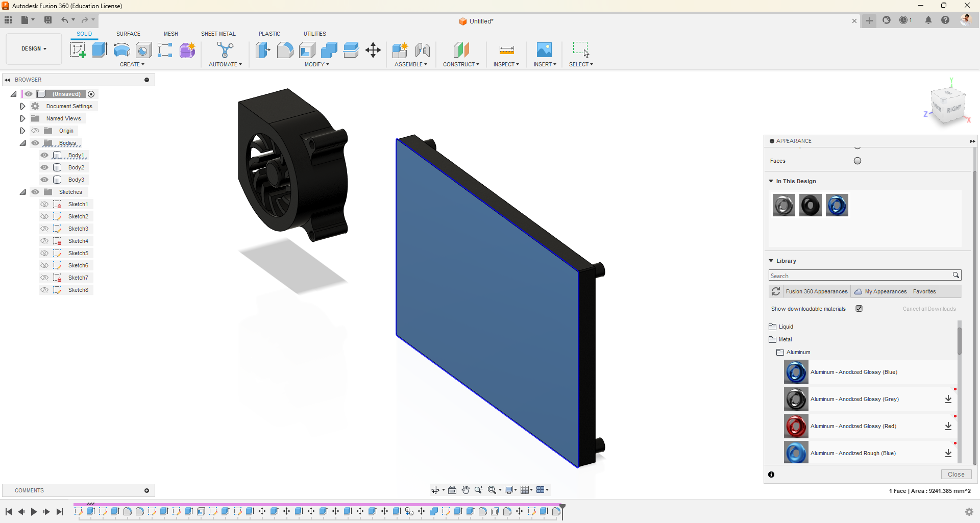Open the CONSTRUCT dropdown menu
The width and height of the screenshot is (980, 523).
(x=461, y=64)
